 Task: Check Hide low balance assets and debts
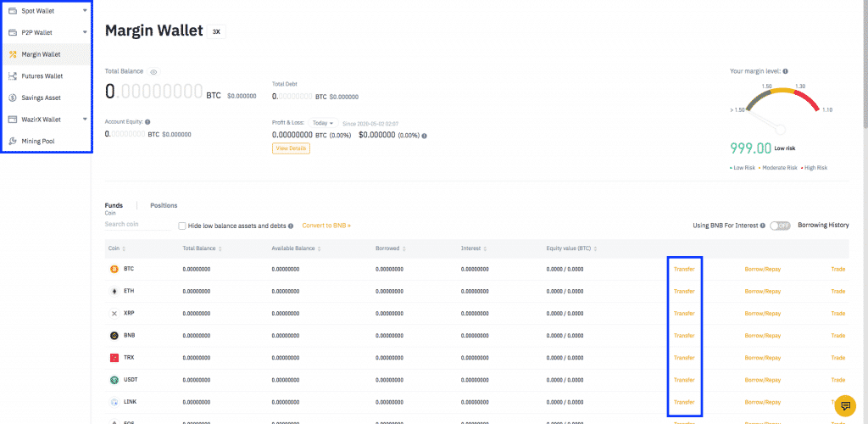[181, 226]
